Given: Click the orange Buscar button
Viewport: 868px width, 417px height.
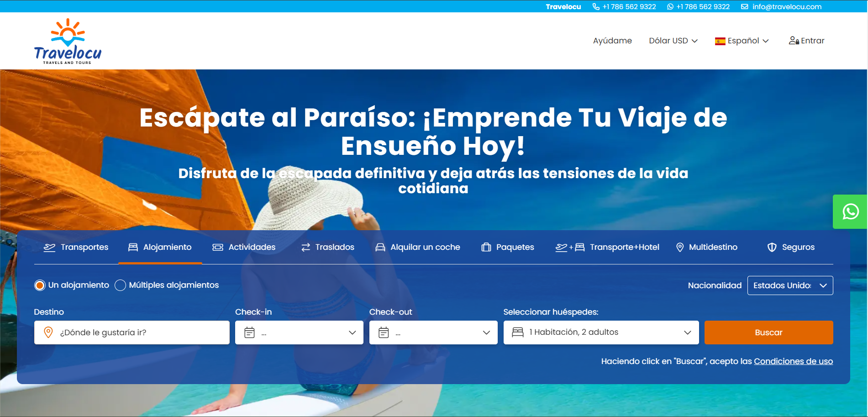Looking at the screenshot, I should [768, 333].
